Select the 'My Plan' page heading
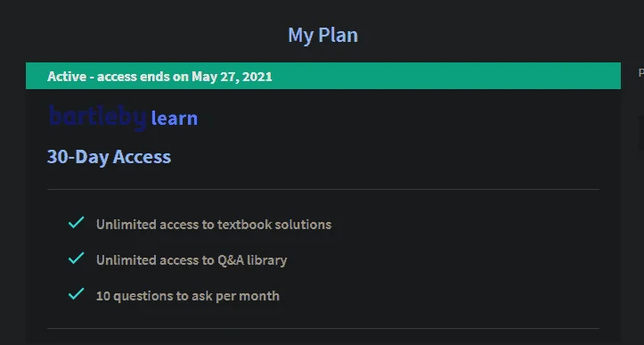Viewport: 644px width, 345px height. coord(322,36)
